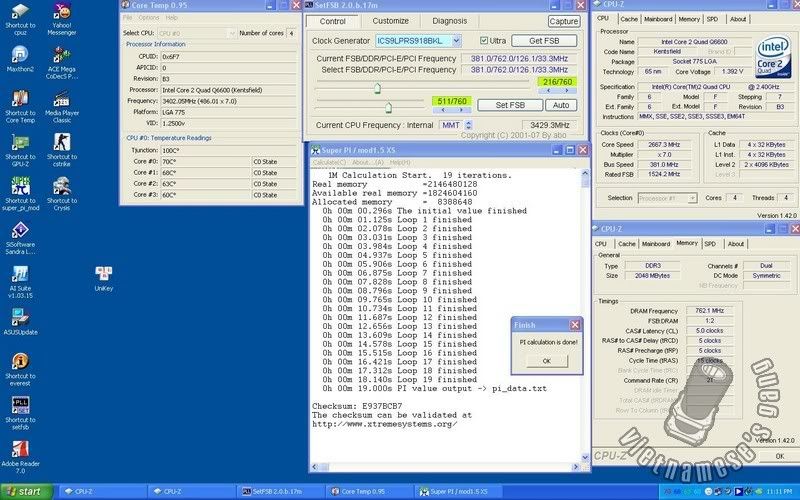The width and height of the screenshot is (800, 500).
Task: Click the Capture button in SetFSB
Action: point(564,21)
